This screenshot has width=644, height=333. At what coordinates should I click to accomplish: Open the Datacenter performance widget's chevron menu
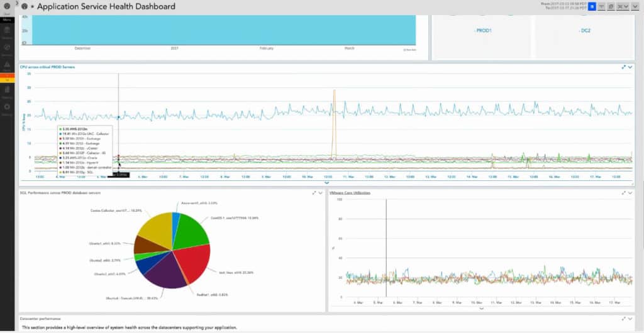coord(630,319)
